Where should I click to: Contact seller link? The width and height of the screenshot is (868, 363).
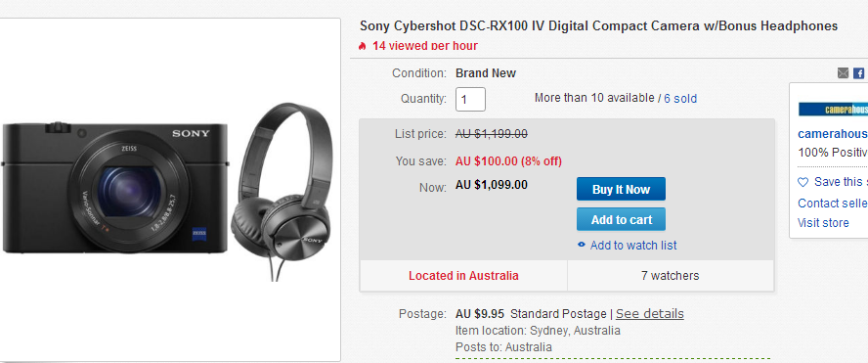(x=833, y=204)
